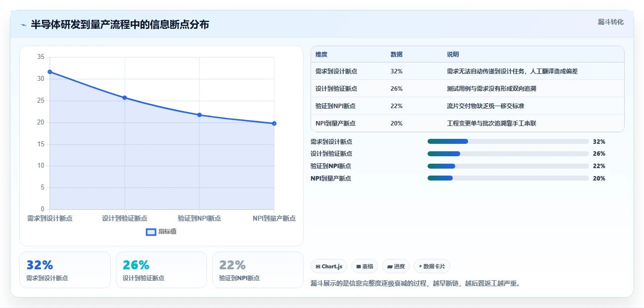
Task: Click the chart point above 需求到设计断点
Action: pyautogui.click(x=50, y=72)
